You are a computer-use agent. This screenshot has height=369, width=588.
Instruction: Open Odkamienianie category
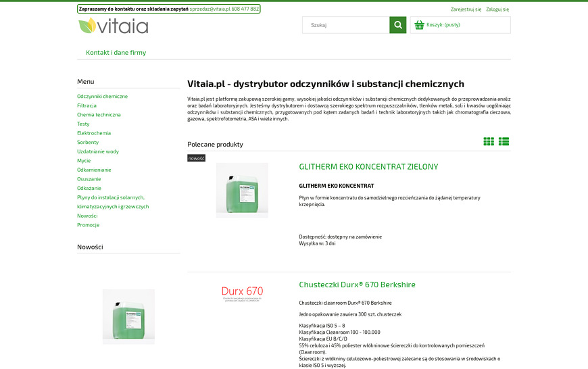click(94, 170)
